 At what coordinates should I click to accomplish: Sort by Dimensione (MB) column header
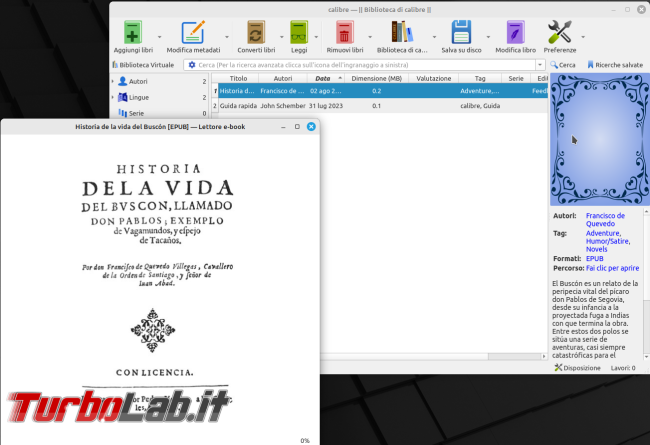coord(376,78)
